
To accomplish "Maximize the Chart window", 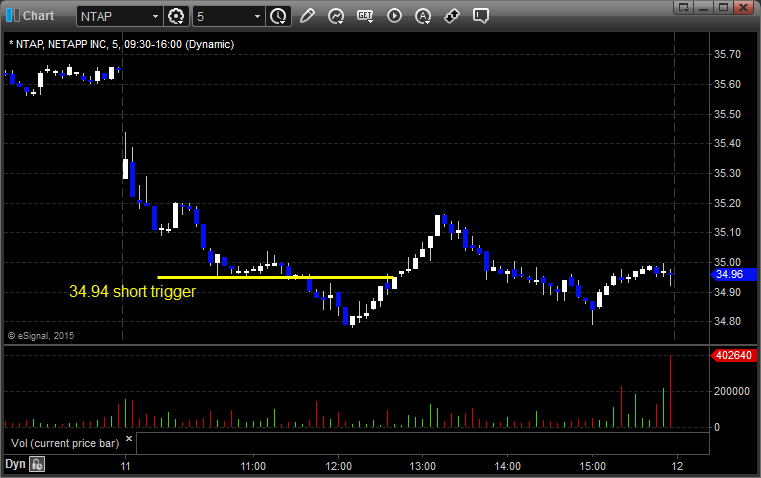I will click(x=723, y=7).
